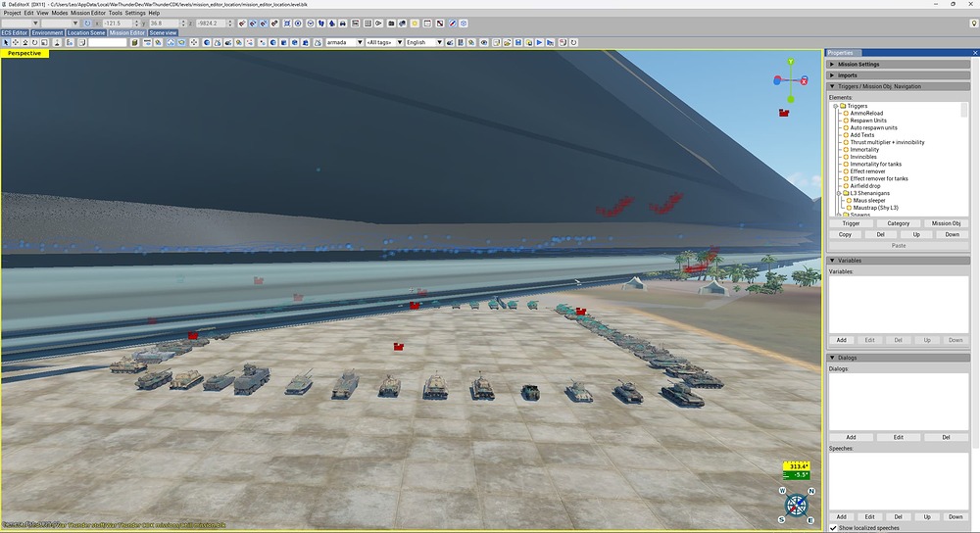This screenshot has height=533, width=980.
Task: Select the Respawn Units trigger
Action: click(868, 121)
